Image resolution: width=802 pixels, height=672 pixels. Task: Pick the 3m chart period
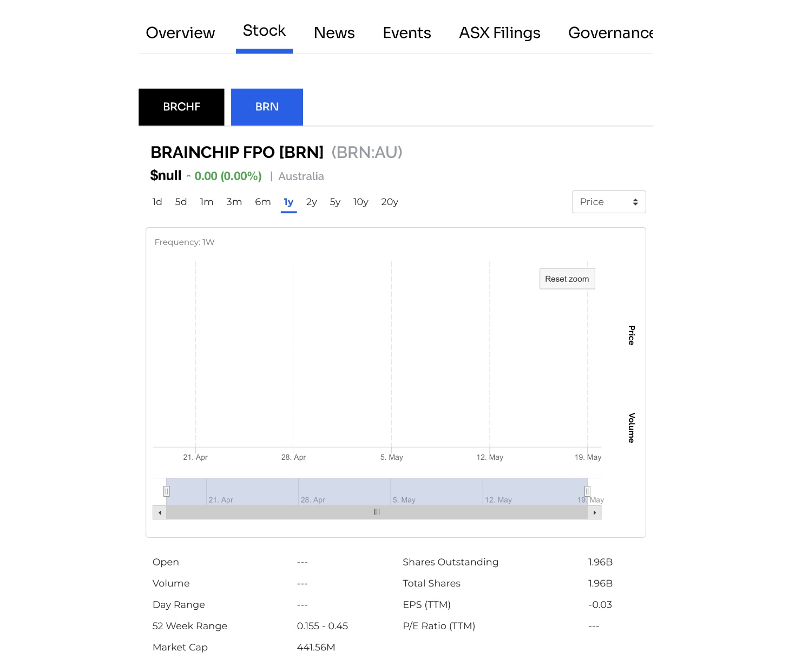[x=234, y=202]
